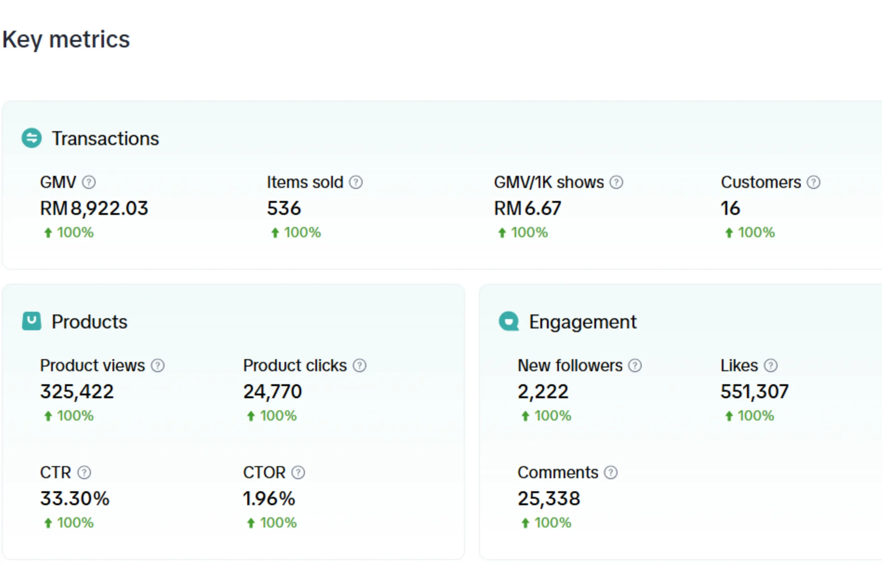Click the Likes count 551,307

[x=755, y=392]
